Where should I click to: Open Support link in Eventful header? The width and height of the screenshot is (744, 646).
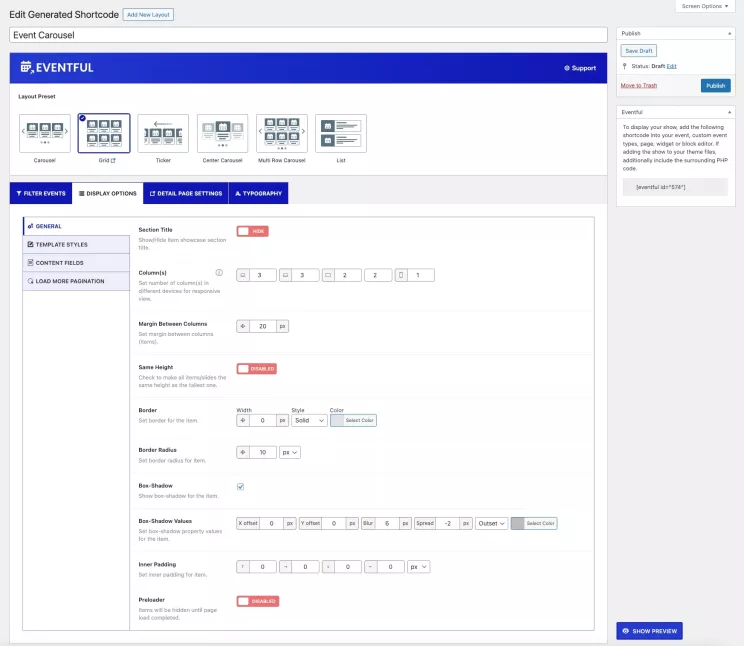[x=580, y=68]
